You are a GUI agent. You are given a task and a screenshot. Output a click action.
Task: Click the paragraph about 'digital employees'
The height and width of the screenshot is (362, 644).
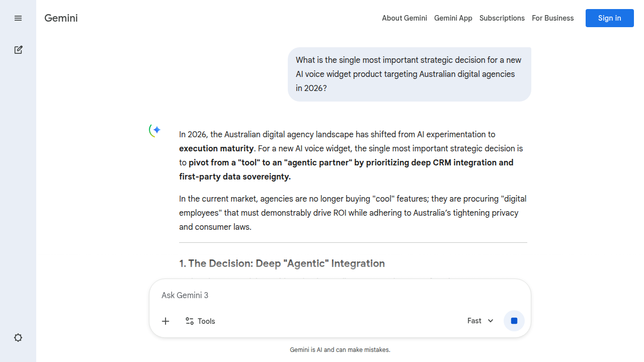coord(352,213)
